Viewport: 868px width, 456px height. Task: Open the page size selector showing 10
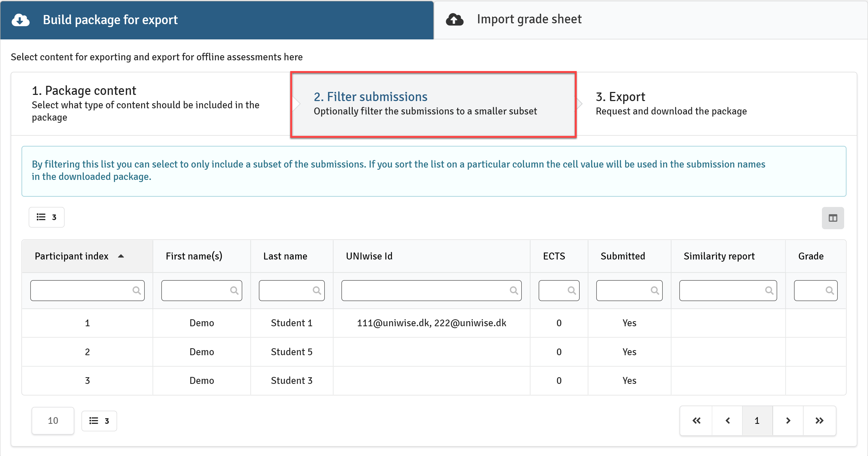point(53,421)
